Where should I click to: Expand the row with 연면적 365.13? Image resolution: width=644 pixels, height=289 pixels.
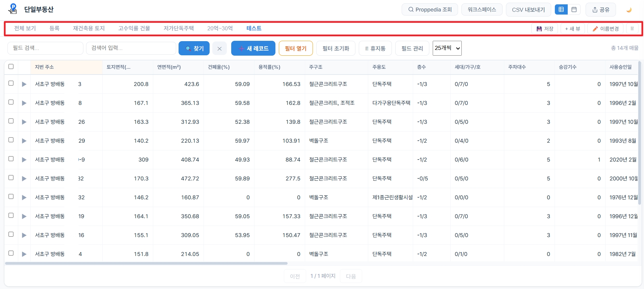point(24,103)
